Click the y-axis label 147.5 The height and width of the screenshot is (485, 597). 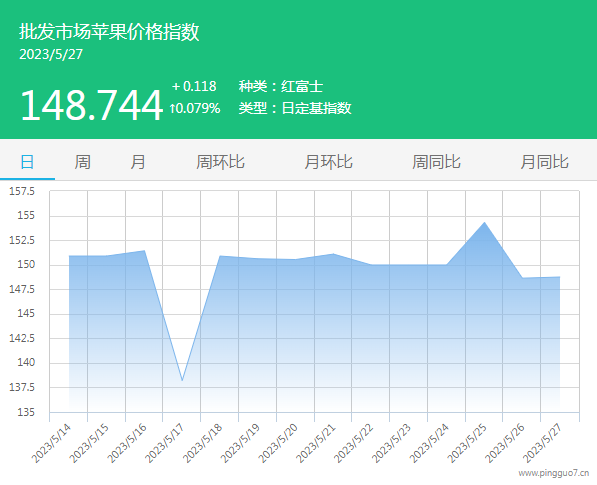[x=22, y=289]
